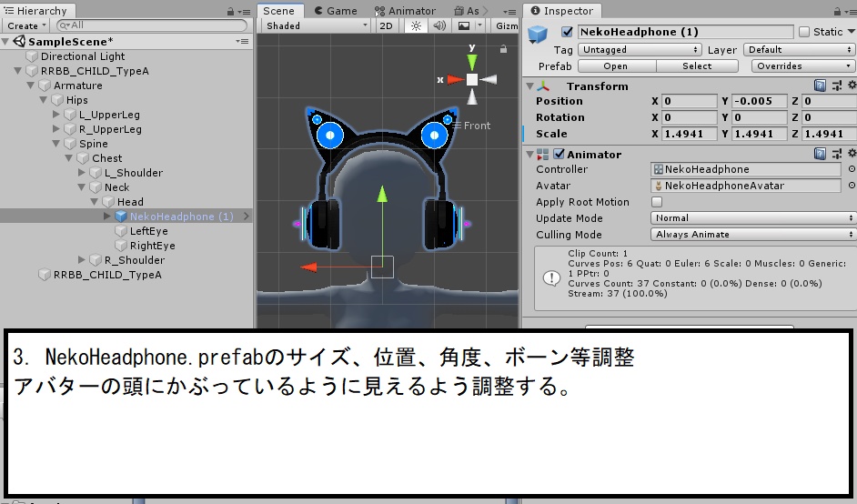
Task: Open the Hierarchy panel options menu
Action: 246,12
